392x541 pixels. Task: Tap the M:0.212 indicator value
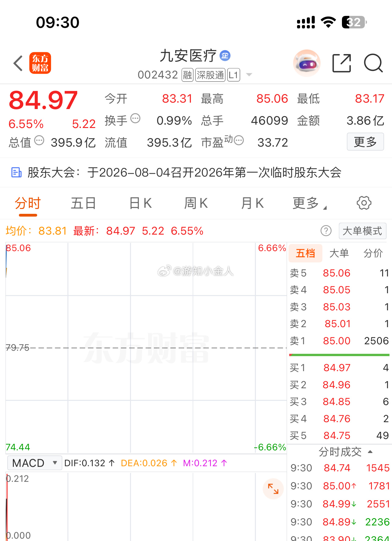(205, 463)
